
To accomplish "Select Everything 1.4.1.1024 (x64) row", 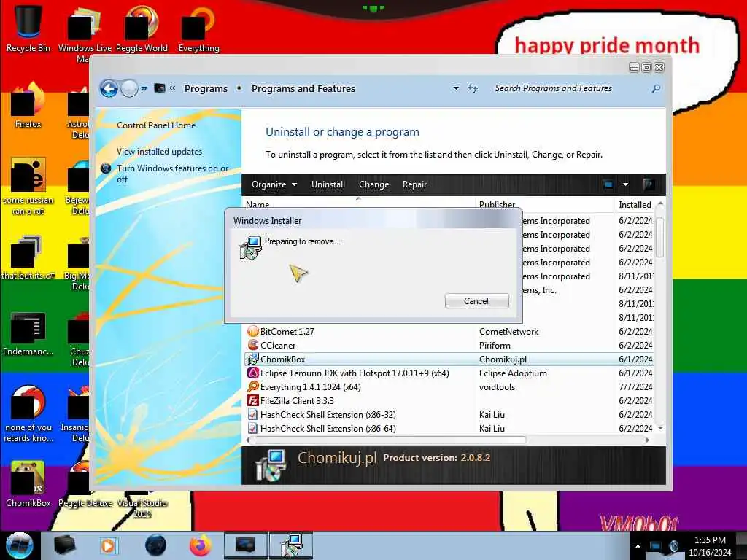I will coord(450,386).
